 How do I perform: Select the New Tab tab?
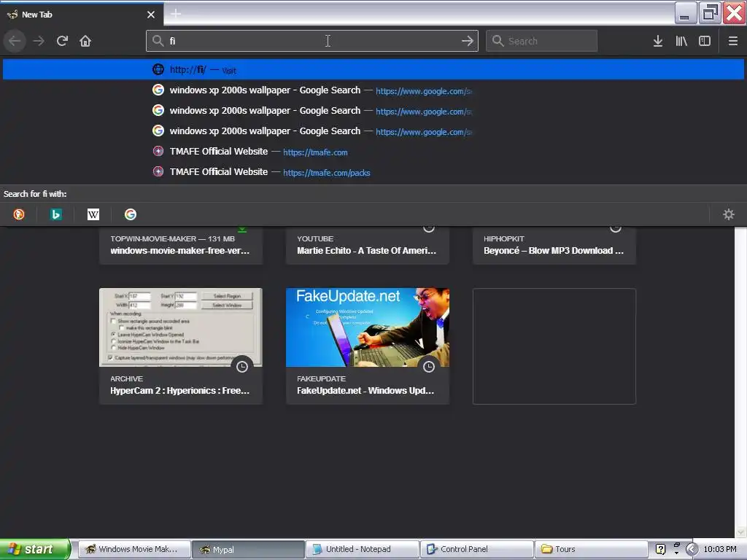(82, 15)
